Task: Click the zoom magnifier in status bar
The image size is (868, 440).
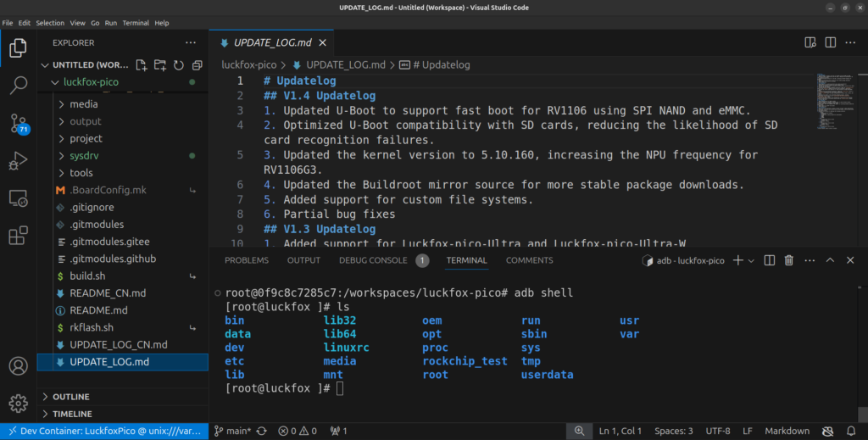Action: [x=579, y=432]
